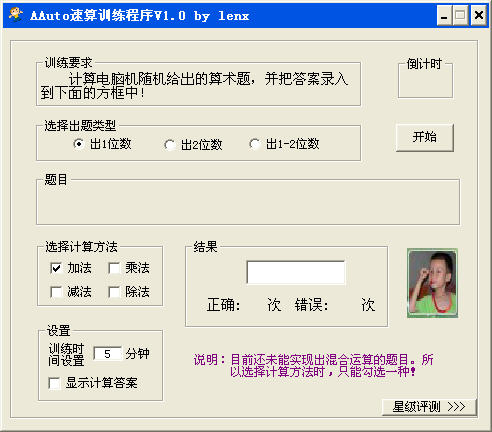Uncheck the 加法 checkbox

pyautogui.click(x=56, y=268)
